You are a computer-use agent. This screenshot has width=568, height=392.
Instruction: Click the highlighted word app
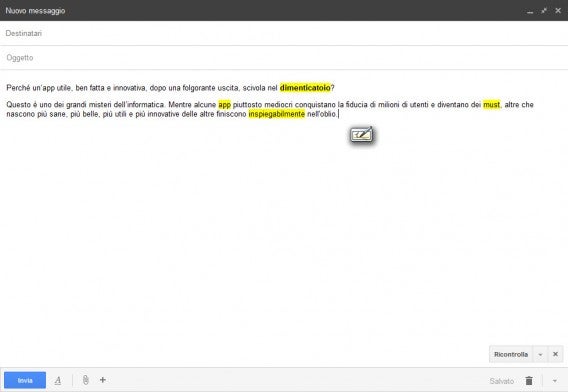point(225,105)
